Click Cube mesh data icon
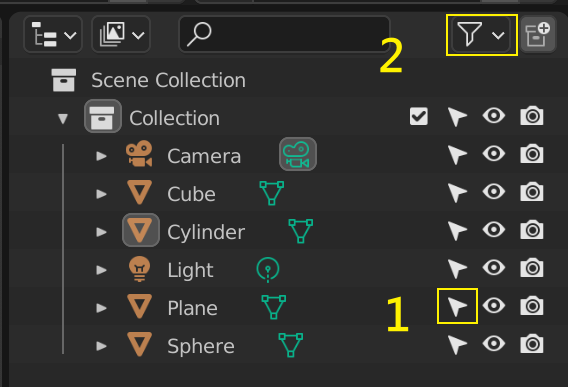This screenshot has width=568, height=387. tap(272, 193)
